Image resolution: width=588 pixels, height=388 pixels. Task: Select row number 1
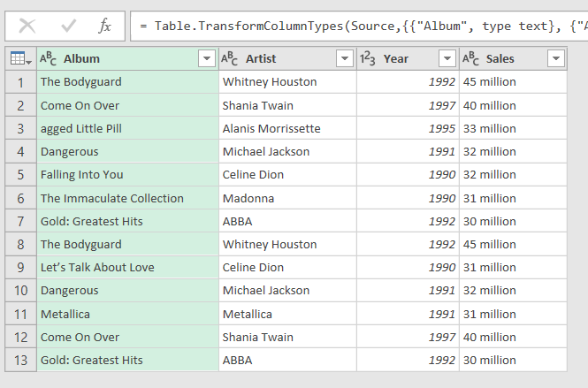20,82
